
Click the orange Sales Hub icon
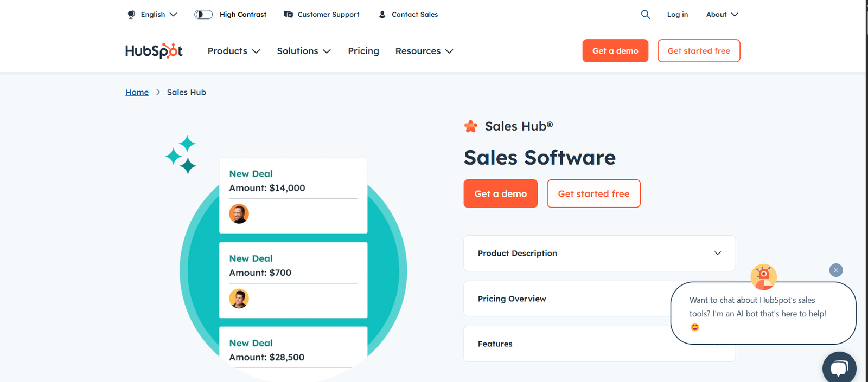471,126
